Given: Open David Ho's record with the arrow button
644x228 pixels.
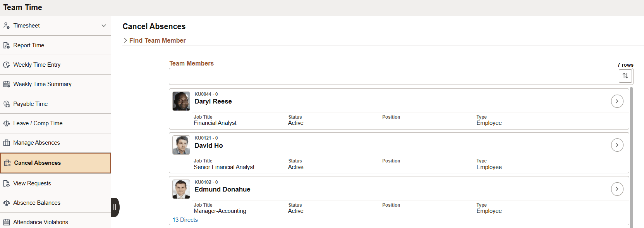Looking at the screenshot, I should (x=617, y=145).
